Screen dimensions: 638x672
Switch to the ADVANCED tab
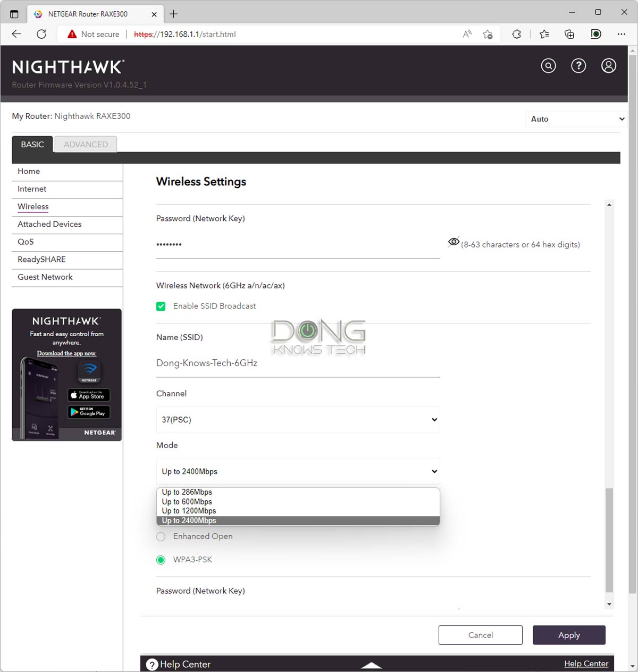tap(86, 144)
